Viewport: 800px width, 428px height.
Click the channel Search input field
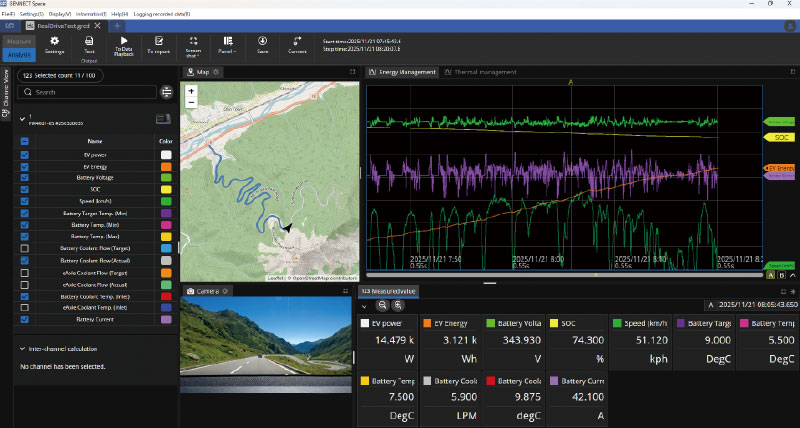(90, 92)
